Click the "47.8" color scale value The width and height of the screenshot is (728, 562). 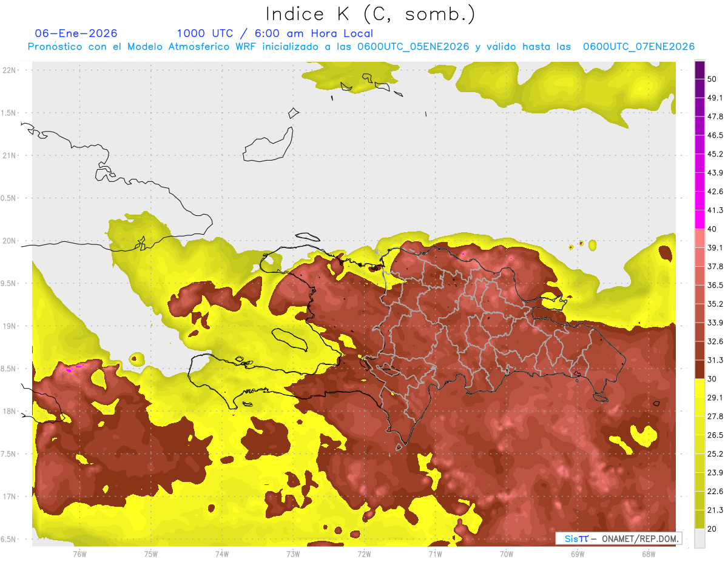click(x=715, y=116)
